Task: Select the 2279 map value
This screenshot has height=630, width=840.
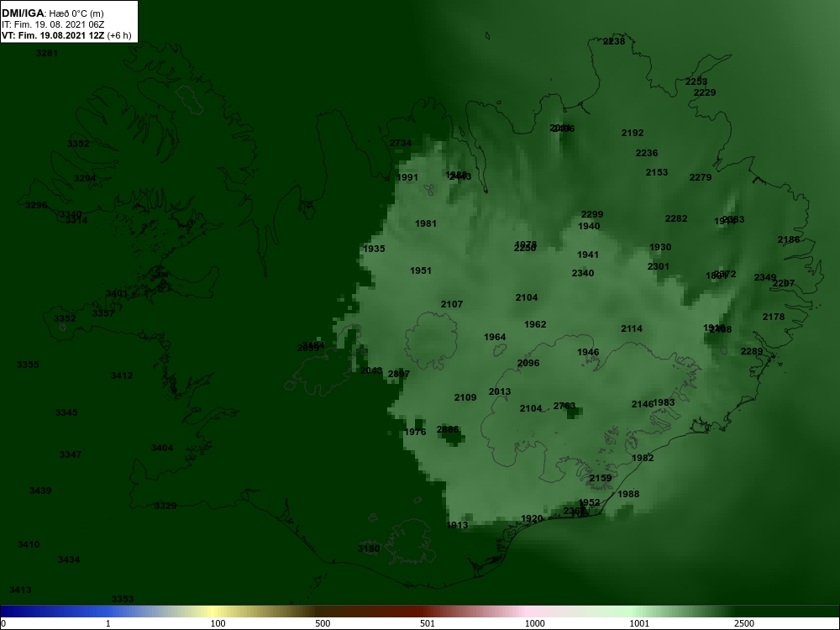Action: tap(701, 178)
